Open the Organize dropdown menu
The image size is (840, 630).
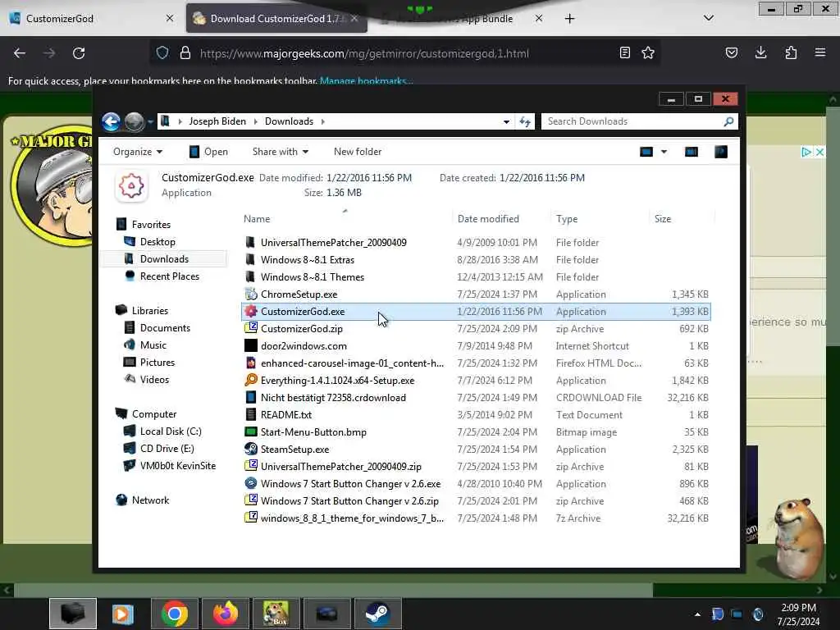pos(138,152)
